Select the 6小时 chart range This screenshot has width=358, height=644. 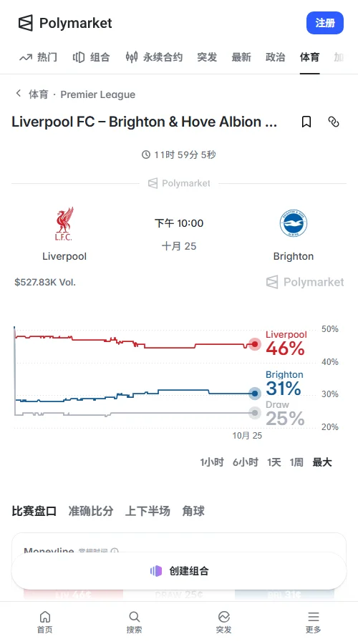pyautogui.click(x=246, y=462)
